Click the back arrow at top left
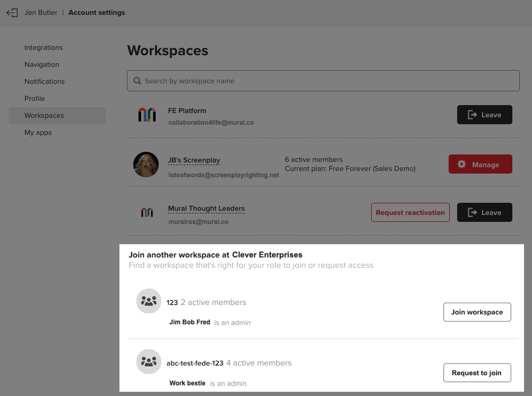This screenshot has height=396, width=532. [12, 12]
